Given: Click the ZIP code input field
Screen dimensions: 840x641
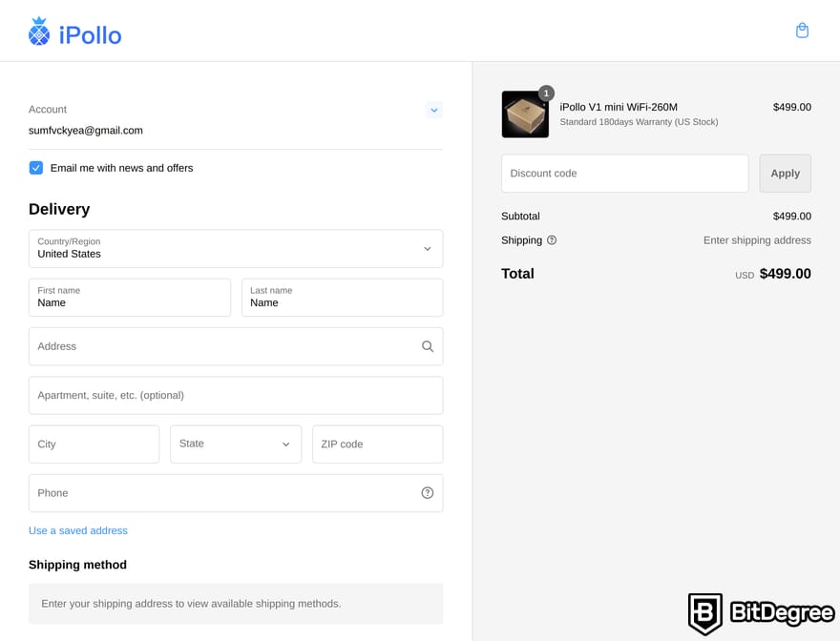Looking at the screenshot, I should pos(377,445).
